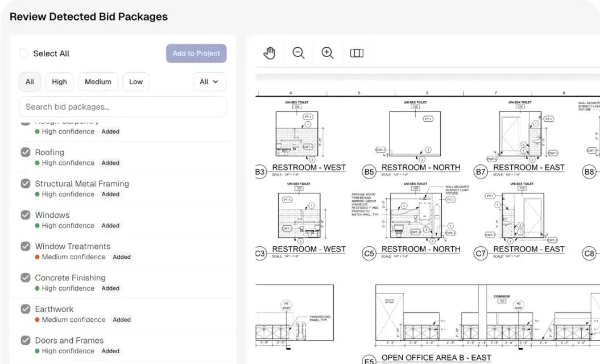
Task: Click the Roofing package name
Action: point(49,152)
